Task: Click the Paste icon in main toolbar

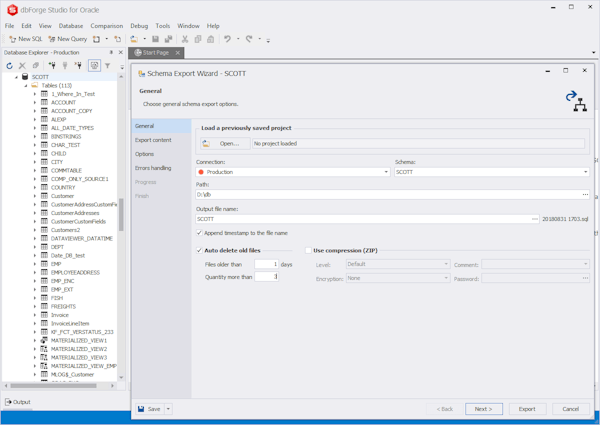Action: [210, 39]
